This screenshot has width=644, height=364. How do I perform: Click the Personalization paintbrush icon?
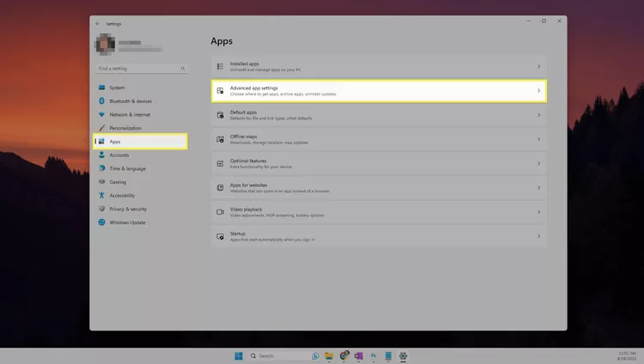click(x=101, y=128)
